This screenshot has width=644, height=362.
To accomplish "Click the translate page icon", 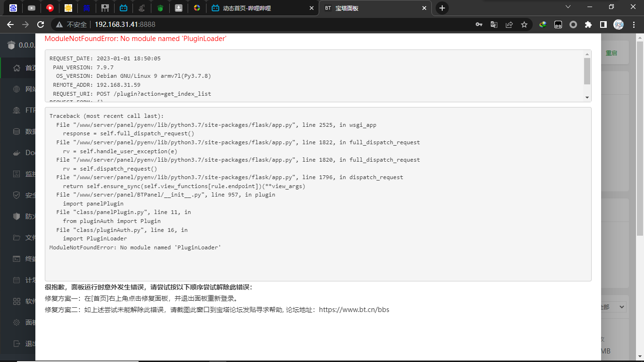I will click(494, 25).
